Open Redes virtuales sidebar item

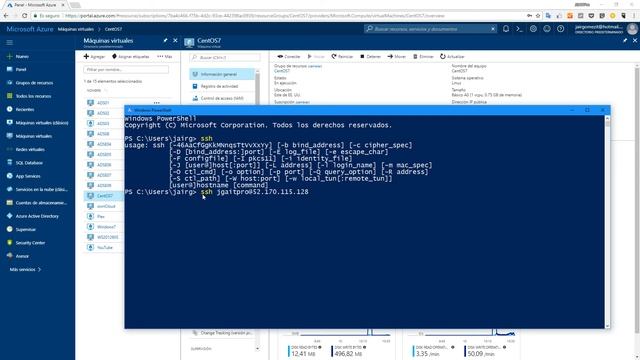tap(30, 149)
